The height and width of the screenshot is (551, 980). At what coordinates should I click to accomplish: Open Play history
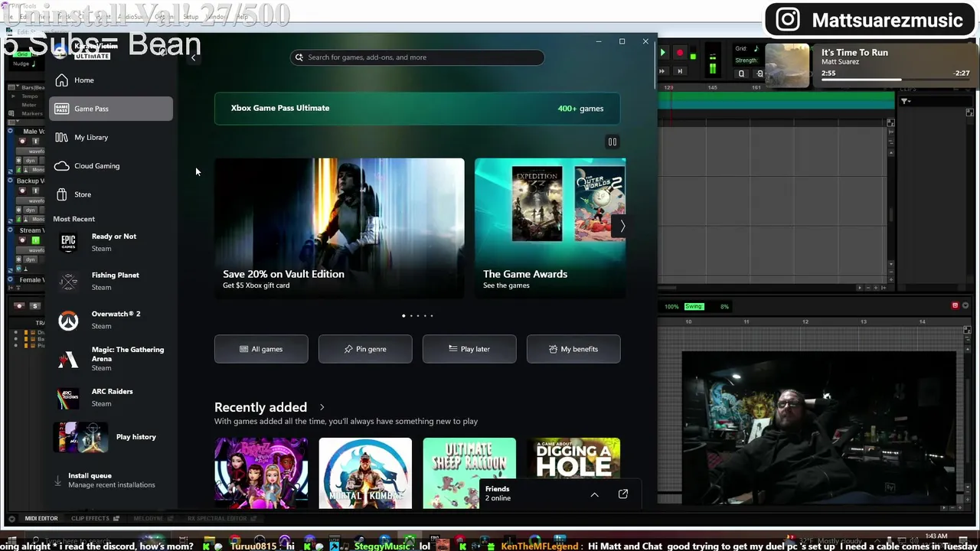[x=111, y=437]
